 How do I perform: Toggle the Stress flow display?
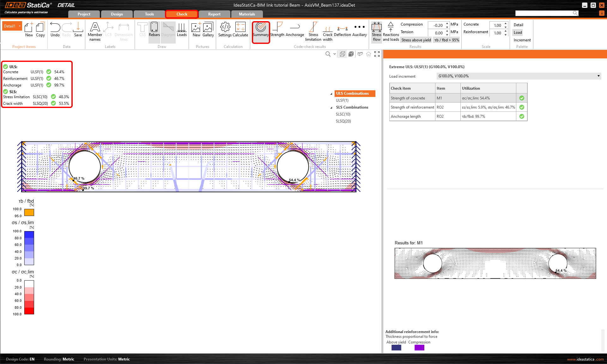pyautogui.click(x=376, y=32)
